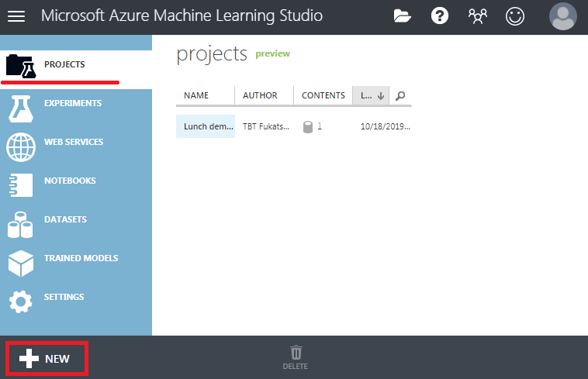Click the contents count '1'
Image resolution: width=588 pixels, height=379 pixels.
(320, 126)
